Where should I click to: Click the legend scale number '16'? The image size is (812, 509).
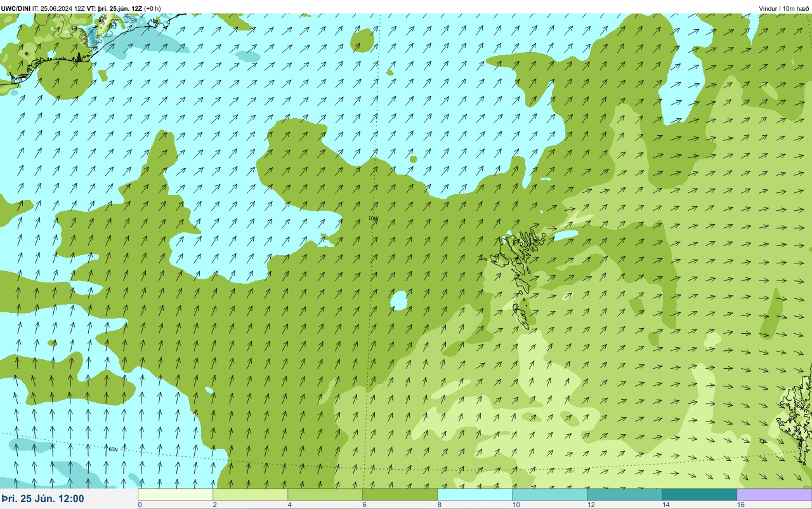(x=741, y=505)
